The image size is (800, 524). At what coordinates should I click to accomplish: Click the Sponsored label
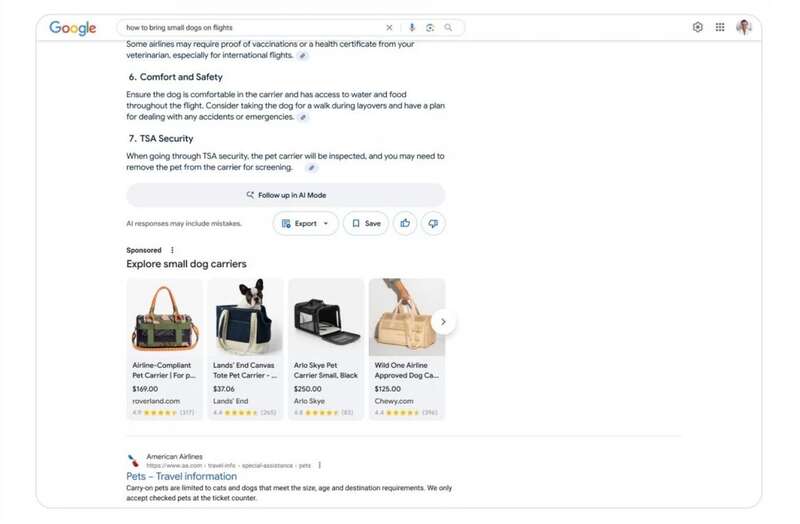(144, 250)
